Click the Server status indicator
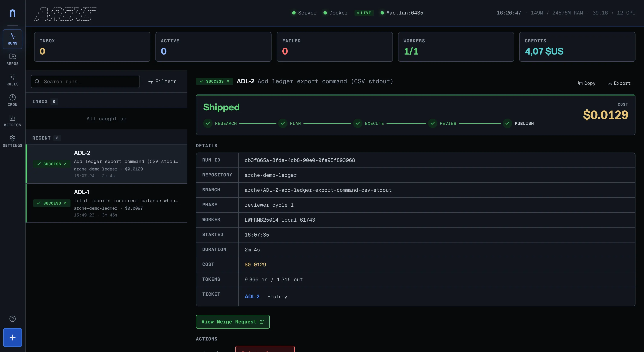The height and width of the screenshot is (352, 644). (304, 13)
